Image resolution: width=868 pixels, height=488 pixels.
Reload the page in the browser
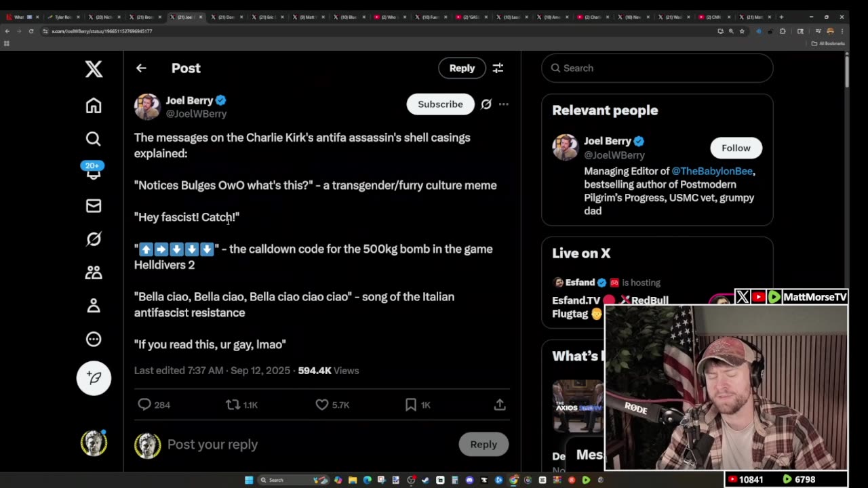31,31
